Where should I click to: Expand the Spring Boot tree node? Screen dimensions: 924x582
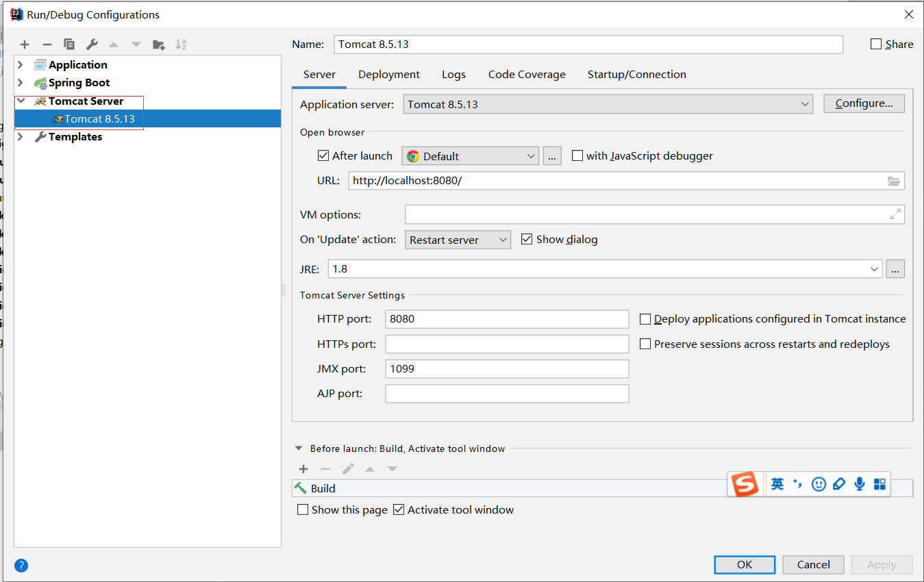(21, 82)
